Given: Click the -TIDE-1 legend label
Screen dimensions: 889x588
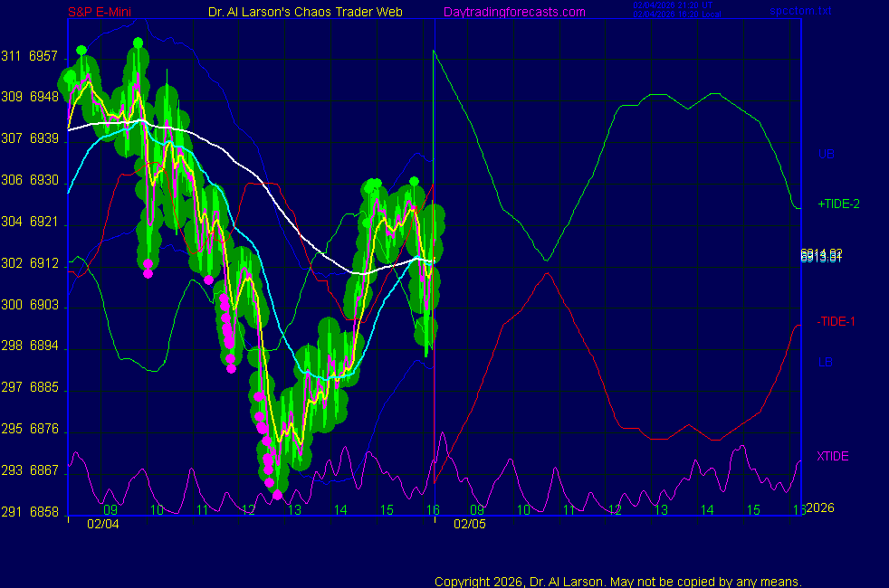Looking at the screenshot, I should point(836,321).
